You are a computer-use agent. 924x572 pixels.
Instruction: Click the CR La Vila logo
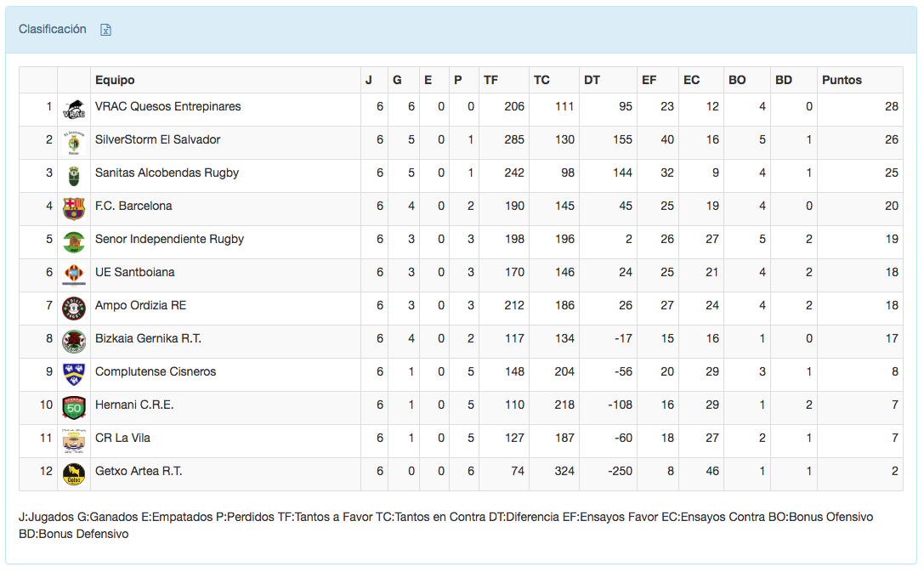coord(74,439)
